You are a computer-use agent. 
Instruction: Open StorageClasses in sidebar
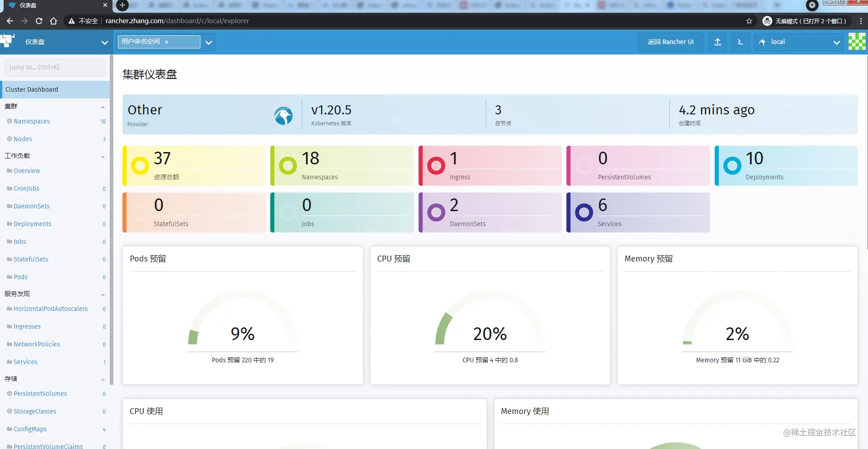pyautogui.click(x=35, y=411)
